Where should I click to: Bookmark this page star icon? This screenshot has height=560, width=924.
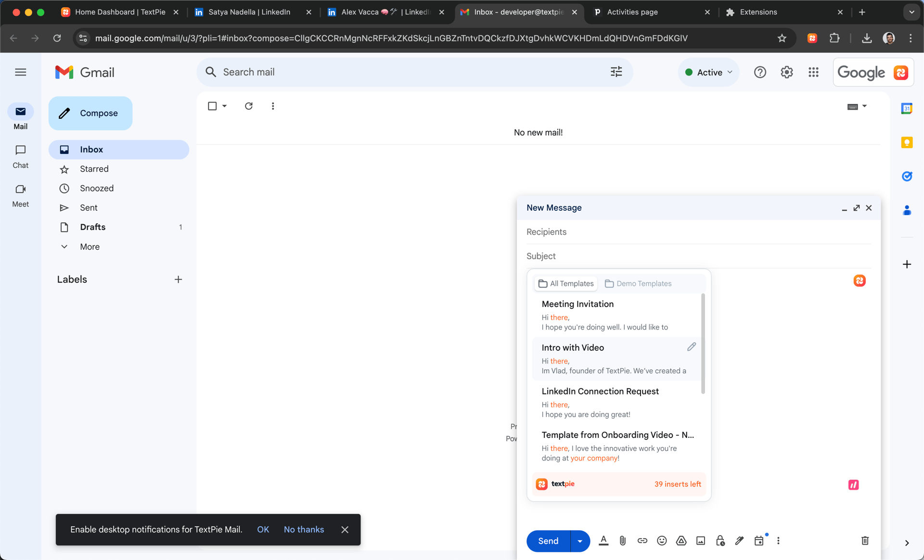(x=782, y=38)
